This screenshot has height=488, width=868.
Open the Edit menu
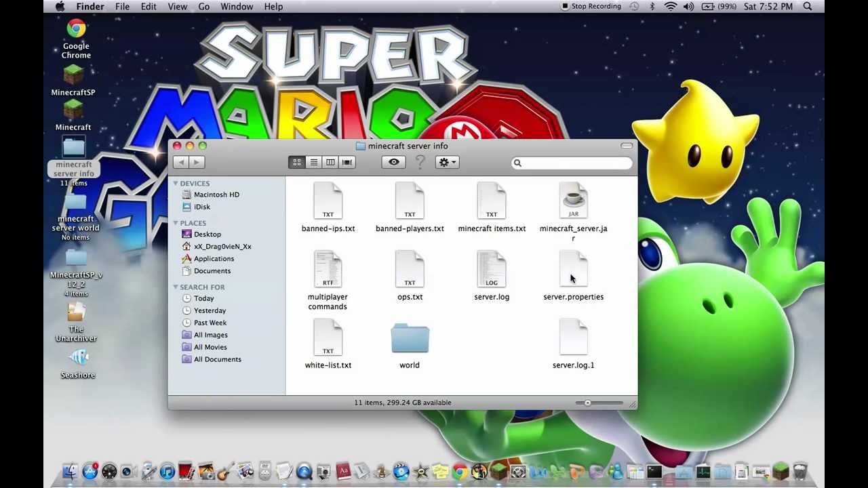(x=149, y=6)
